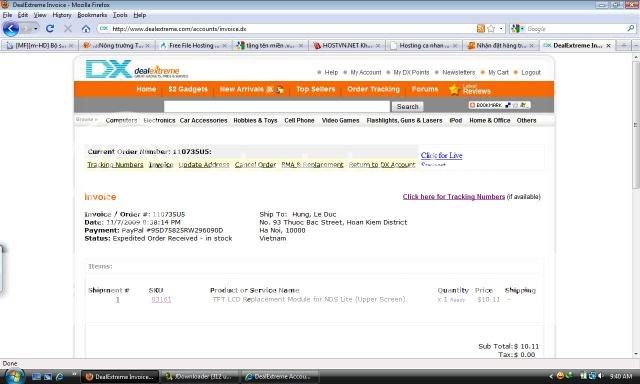Viewport: 640px width, 384px height.
Task: Open the Windows Start orb
Action: [14, 376]
